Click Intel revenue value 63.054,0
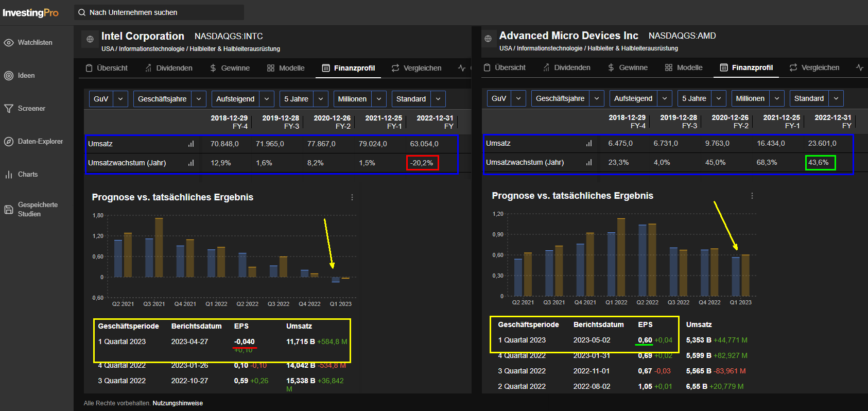Viewport: 868px width, 411px height. coord(424,144)
